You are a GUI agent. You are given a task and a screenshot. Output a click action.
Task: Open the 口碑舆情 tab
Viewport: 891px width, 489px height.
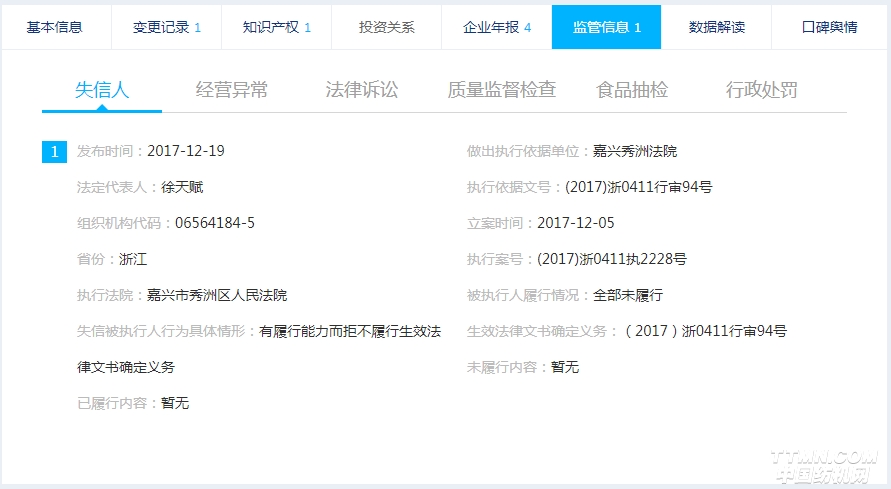tap(829, 27)
